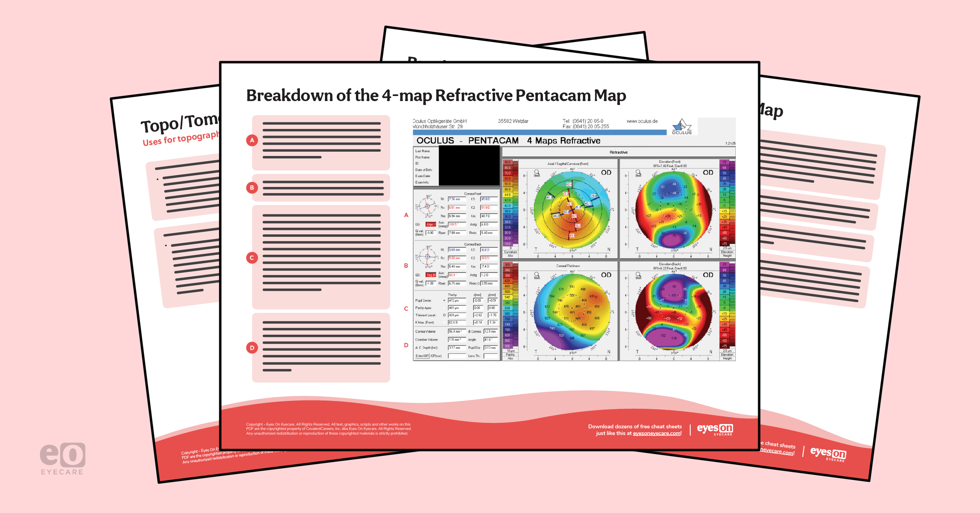Click the Curvature Abs color scale legend
The height and width of the screenshot is (513, 980).
click(x=510, y=208)
